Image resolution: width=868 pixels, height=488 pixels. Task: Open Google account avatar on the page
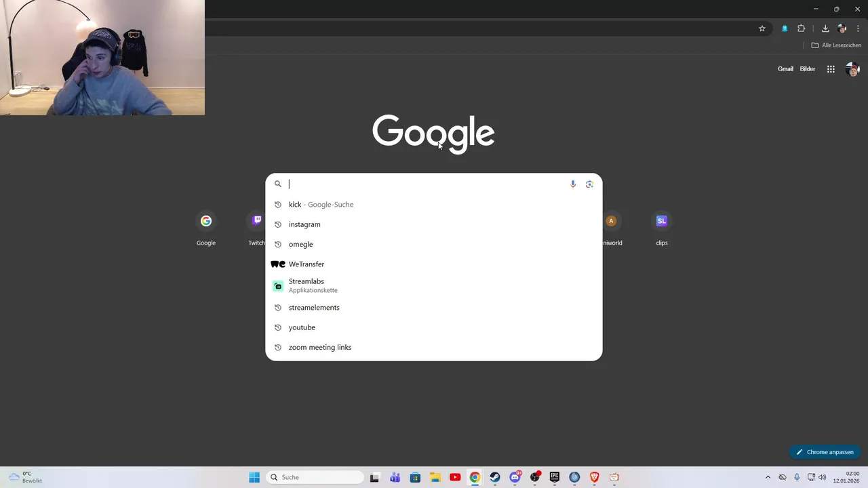click(852, 69)
